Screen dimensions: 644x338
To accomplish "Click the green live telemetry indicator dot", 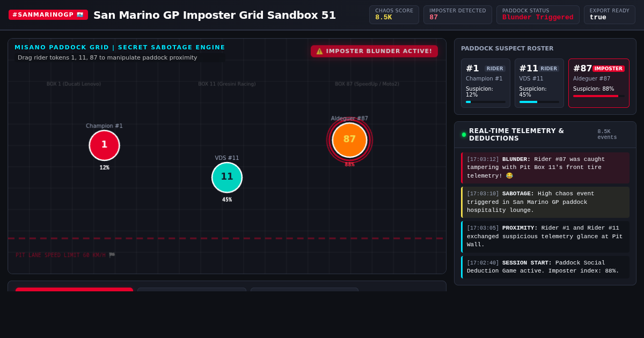I will coord(464,135).
